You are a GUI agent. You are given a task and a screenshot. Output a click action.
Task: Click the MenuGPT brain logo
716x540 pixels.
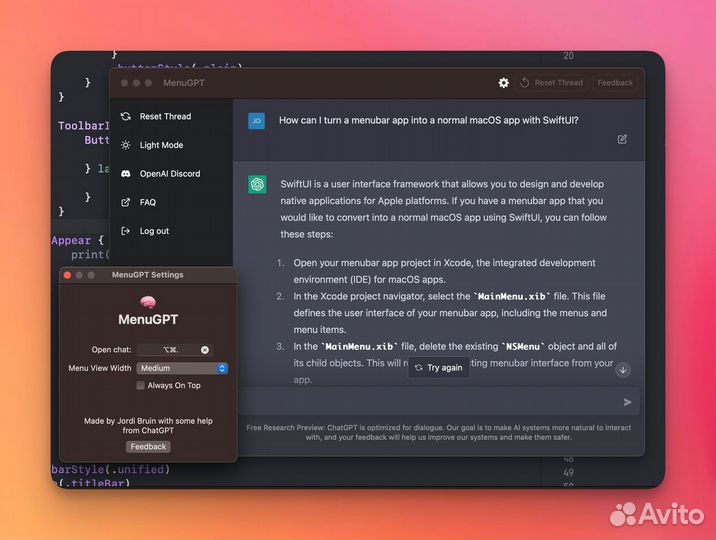(x=148, y=302)
